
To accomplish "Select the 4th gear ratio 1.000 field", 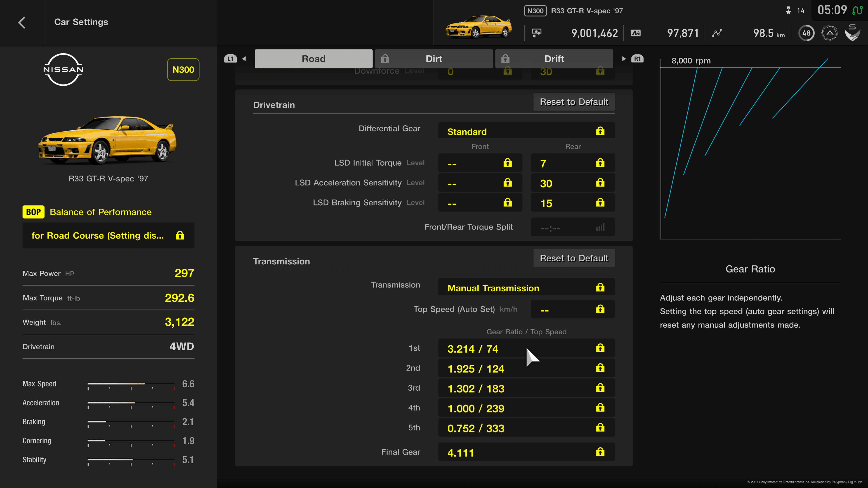I will tap(526, 408).
